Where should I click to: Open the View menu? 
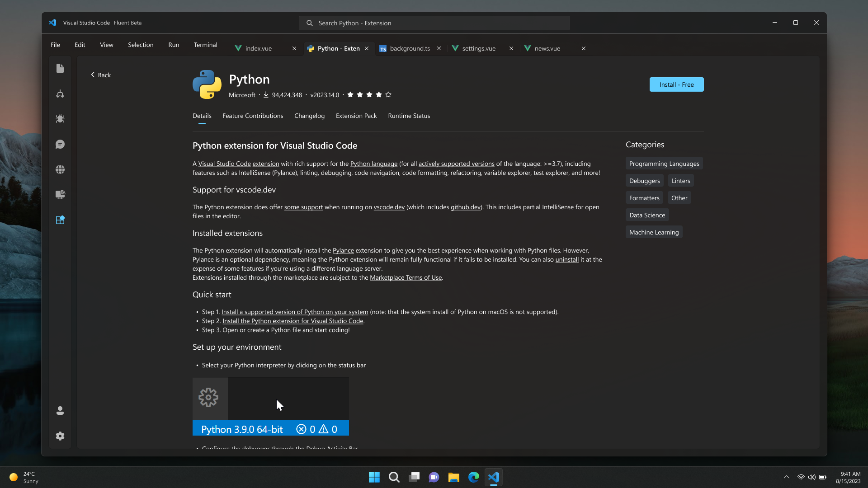[x=107, y=45]
